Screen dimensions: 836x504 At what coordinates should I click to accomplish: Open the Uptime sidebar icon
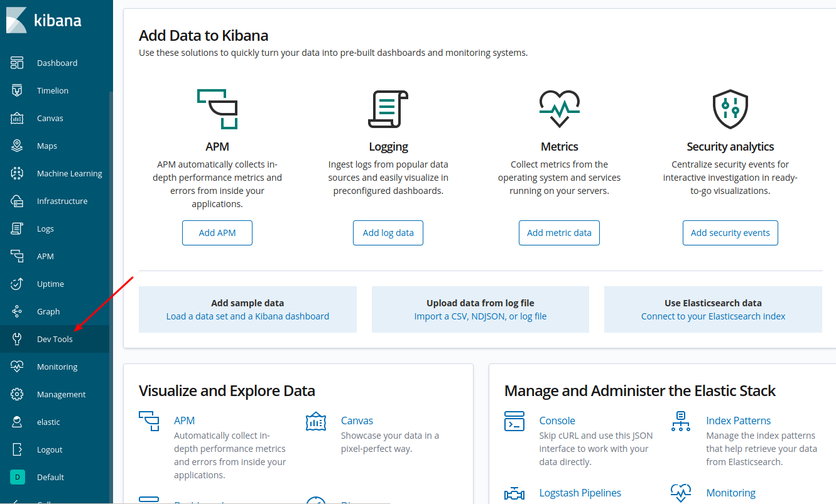coord(17,284)
